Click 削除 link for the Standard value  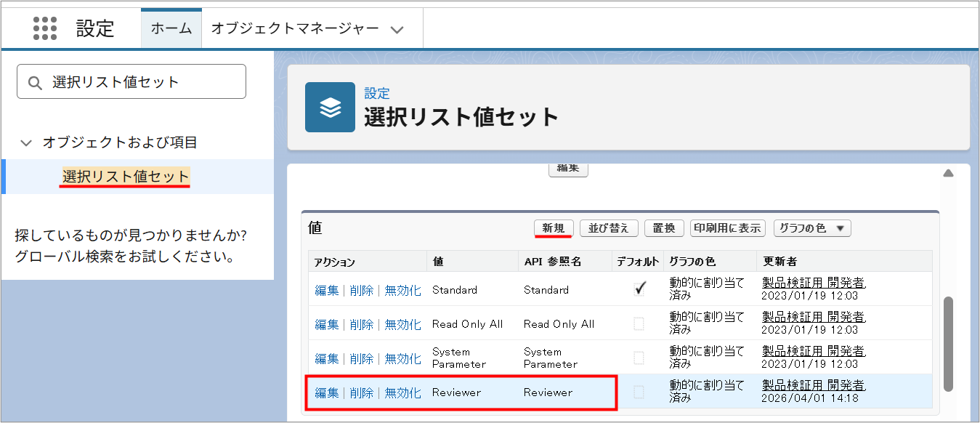pos(361,288)
